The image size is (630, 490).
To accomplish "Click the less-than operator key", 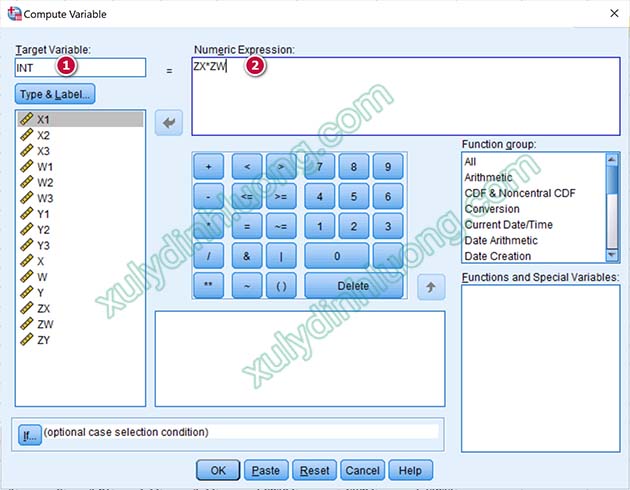I will coord(247,166).
